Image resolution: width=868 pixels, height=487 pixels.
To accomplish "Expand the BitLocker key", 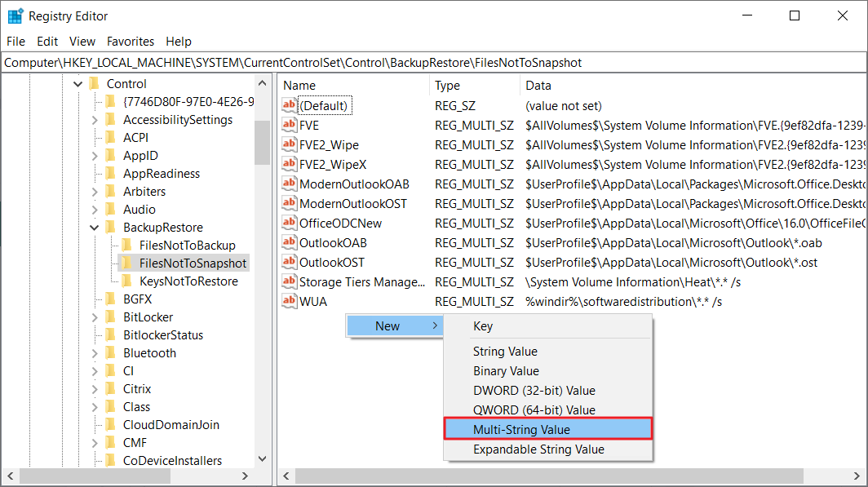I will (96, 317).
